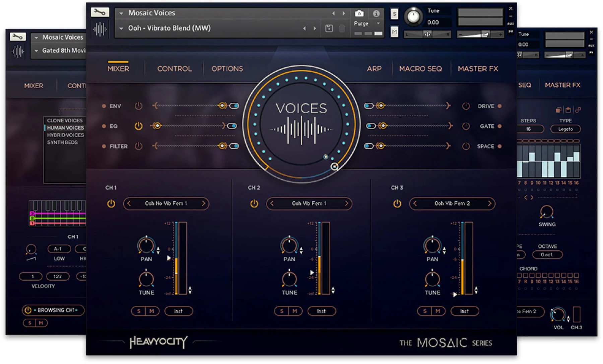603x364 pixels.
Task: Choose previous sound on CH 1 selector
Action: (129, 203)
